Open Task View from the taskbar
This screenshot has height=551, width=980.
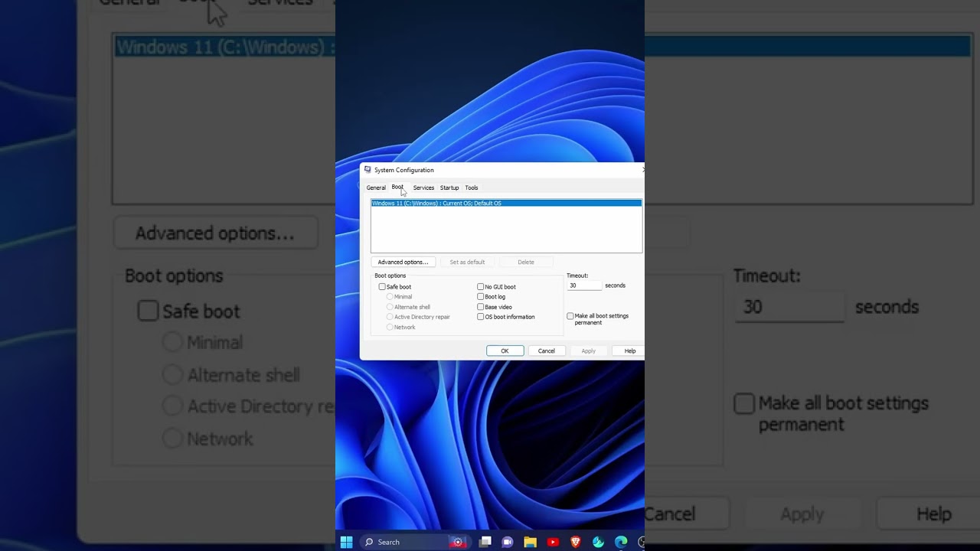pyautogui.click(x=485, y=542)
